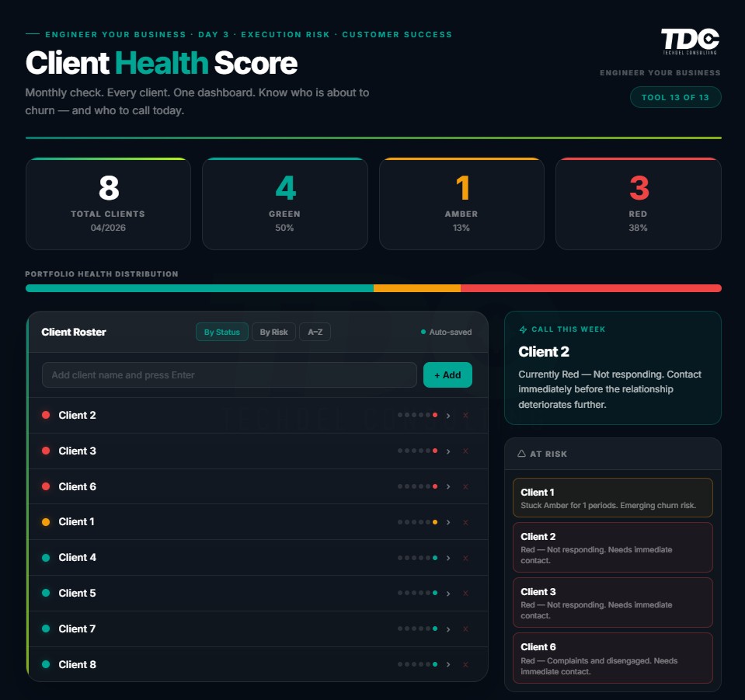Enable A–Z sorting of the roster

point(315,331)
